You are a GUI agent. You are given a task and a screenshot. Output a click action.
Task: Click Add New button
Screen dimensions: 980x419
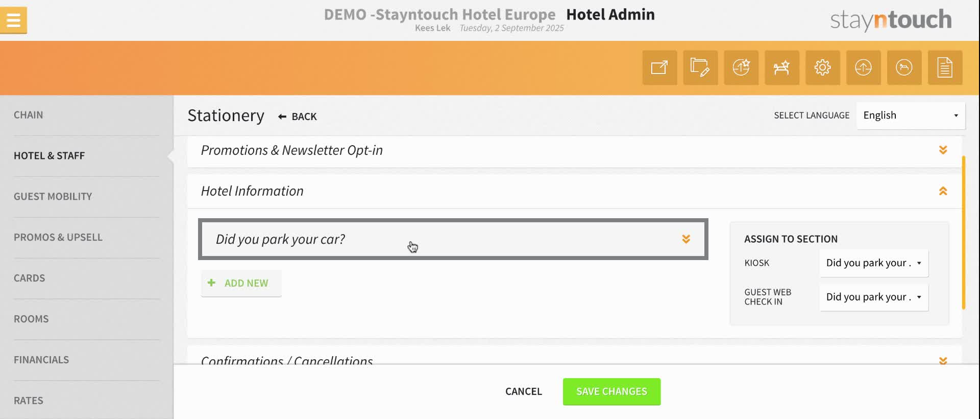tap(241, 283)
